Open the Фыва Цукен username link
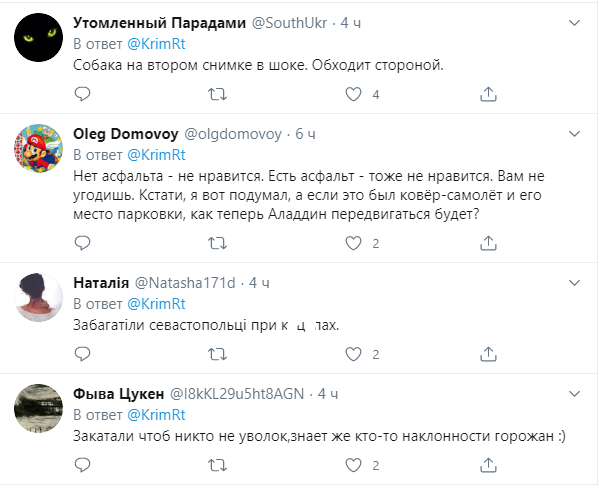Image resolution: width=599 pixels, height=486 pixels. point(237,394)
